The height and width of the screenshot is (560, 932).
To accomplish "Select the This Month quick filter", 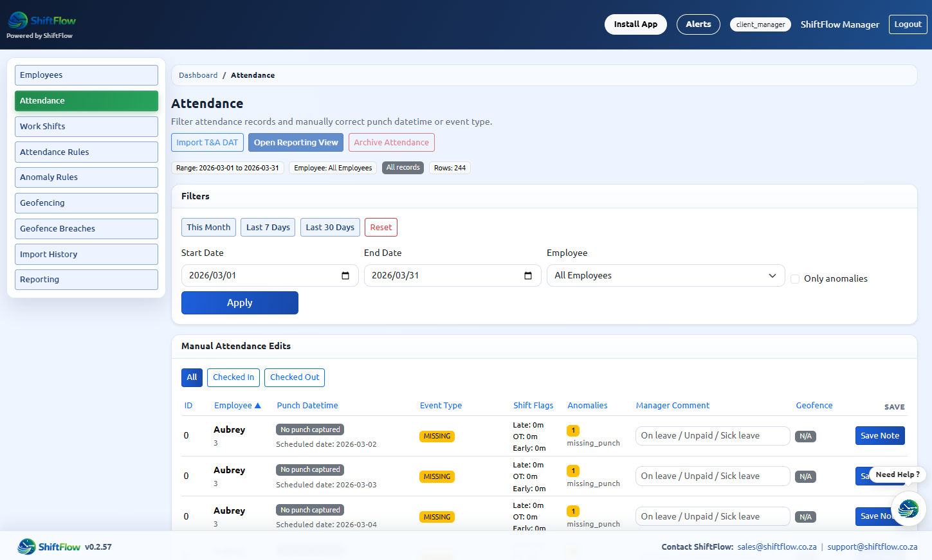I will 208,228.
